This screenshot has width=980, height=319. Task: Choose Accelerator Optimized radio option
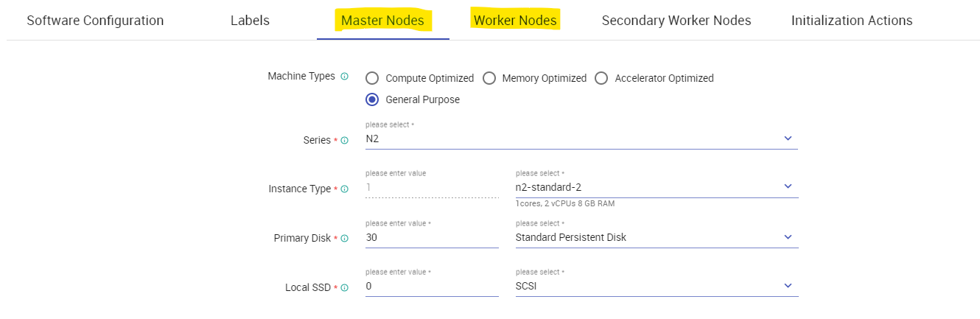pos(601,78)
